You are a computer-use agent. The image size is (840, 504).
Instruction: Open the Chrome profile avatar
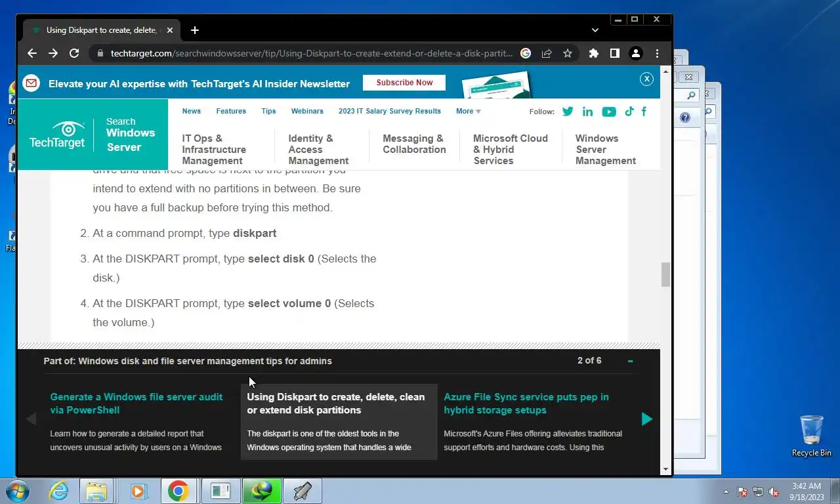pyautogui.click(x=636, y=54)
